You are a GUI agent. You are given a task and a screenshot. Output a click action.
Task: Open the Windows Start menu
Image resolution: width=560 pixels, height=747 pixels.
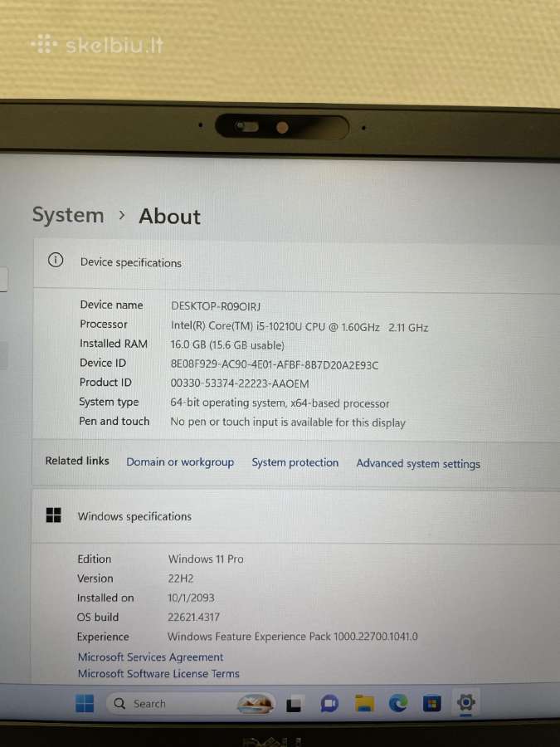tap(85, 703)
